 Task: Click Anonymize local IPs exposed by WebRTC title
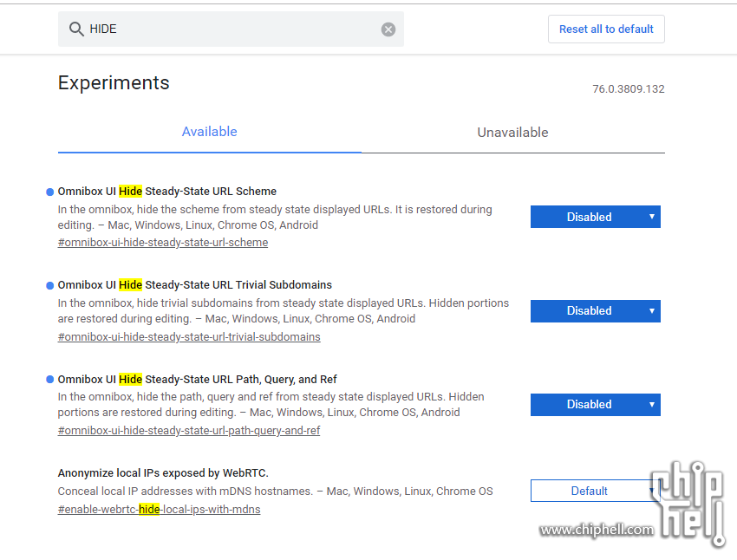tap(163, 473)
